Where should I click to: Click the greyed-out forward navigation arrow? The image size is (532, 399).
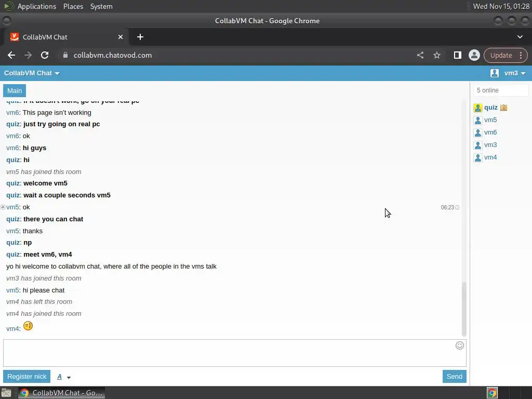coord(28,55)
